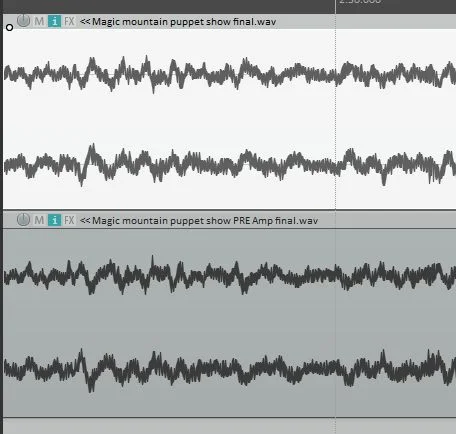Click the small circle handle at the first clip's corner
Image resolution: width=456 pixels, height=434 pixels.
coord(9,27)
